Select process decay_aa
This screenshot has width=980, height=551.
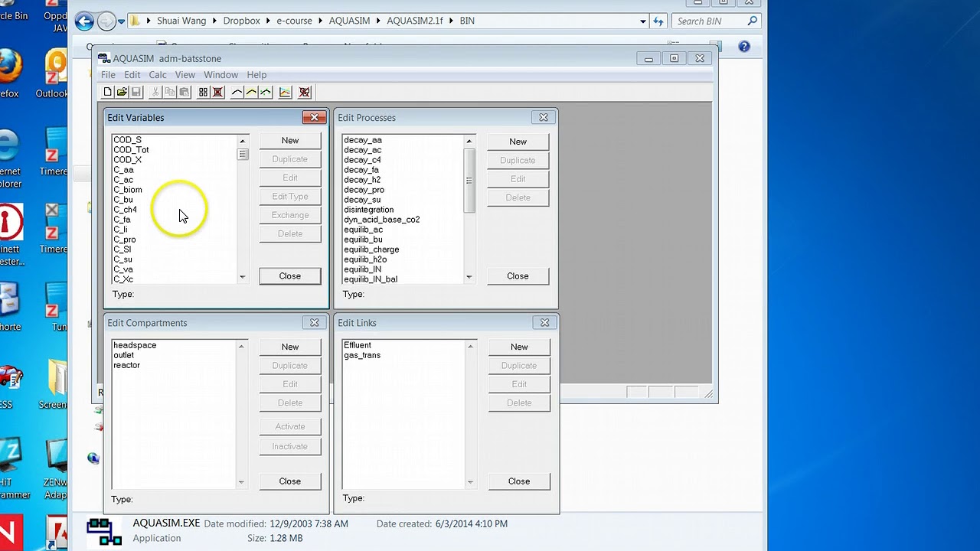tap(363, 140)
